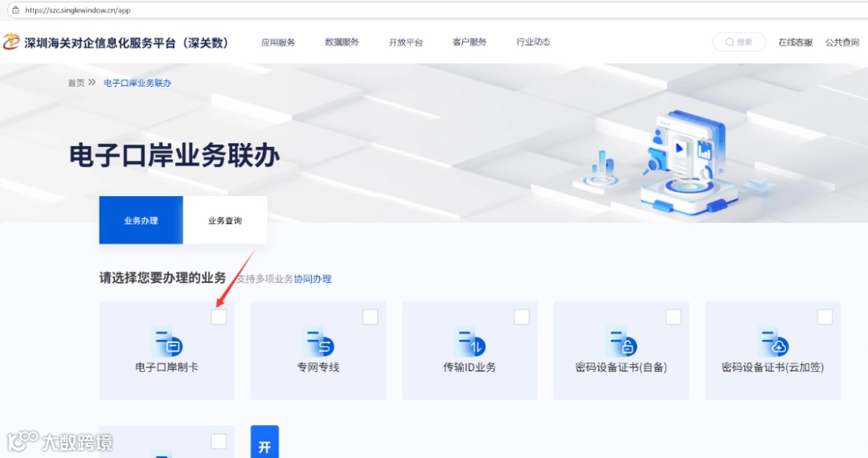
Task: Click the 协同办理 link
Action: pos(313,279)
